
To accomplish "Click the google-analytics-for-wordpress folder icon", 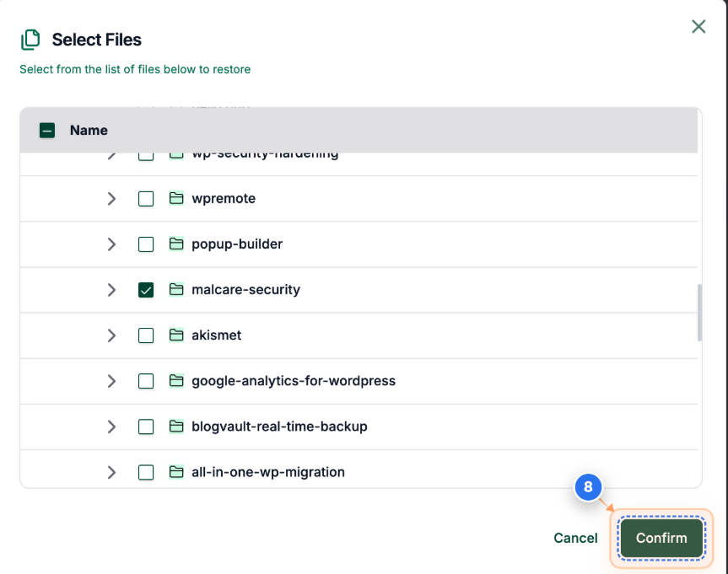I will coord(176,380).
